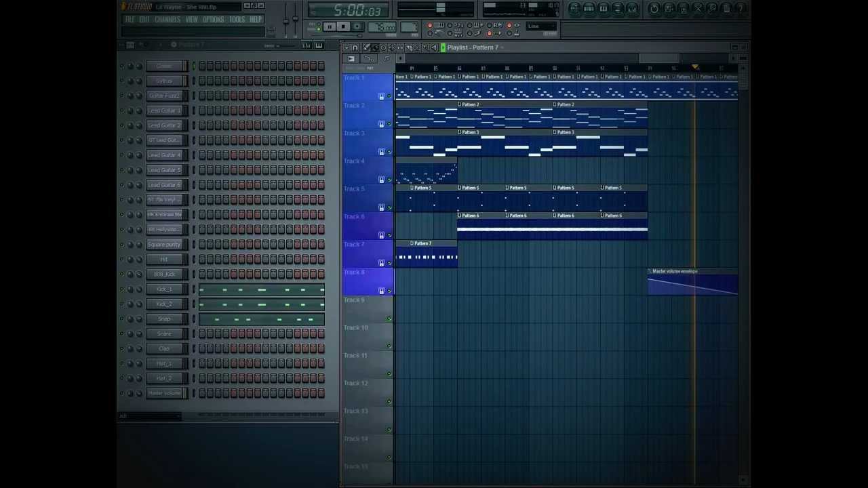Screen dimensions: 868x488
Task: Select the Slip tool in Playlist toolbar
Action: click(400, 47)
